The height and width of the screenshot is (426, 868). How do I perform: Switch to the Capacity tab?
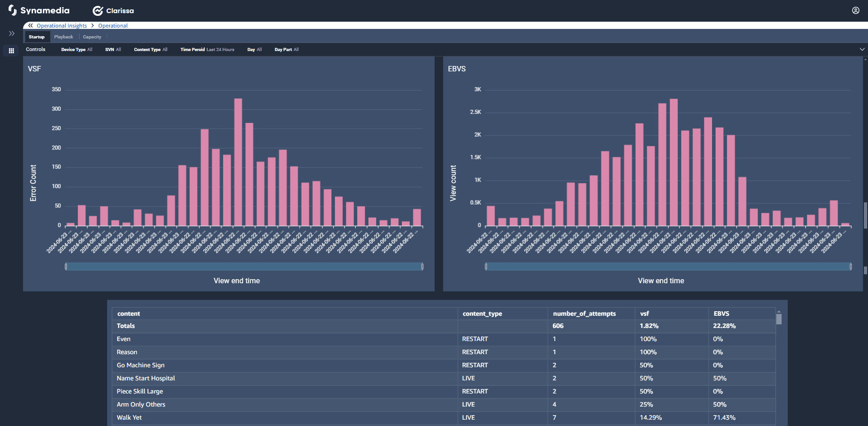pos(92,37)
